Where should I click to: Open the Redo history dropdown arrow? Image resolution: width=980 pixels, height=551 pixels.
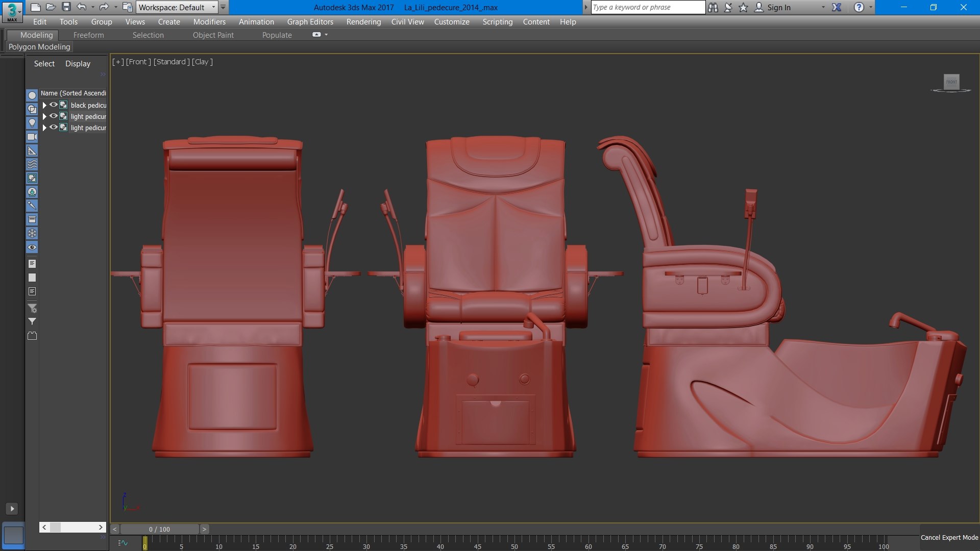[x=115, y=7]
